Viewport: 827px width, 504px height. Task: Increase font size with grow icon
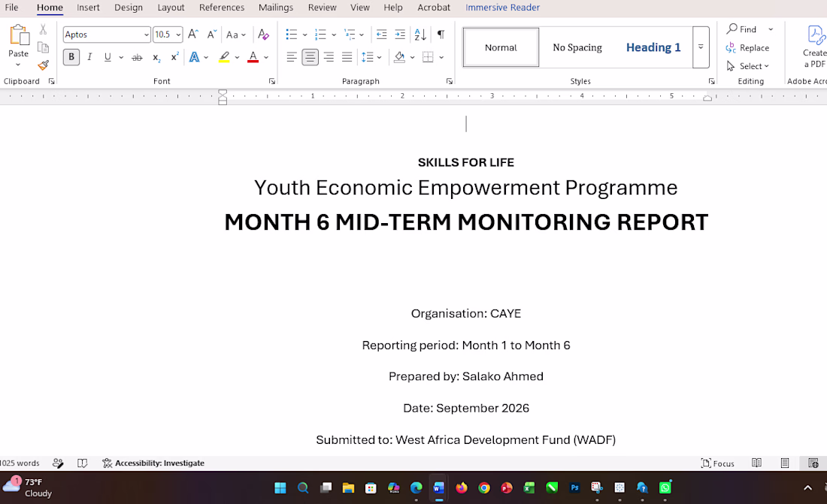(193, 35)
